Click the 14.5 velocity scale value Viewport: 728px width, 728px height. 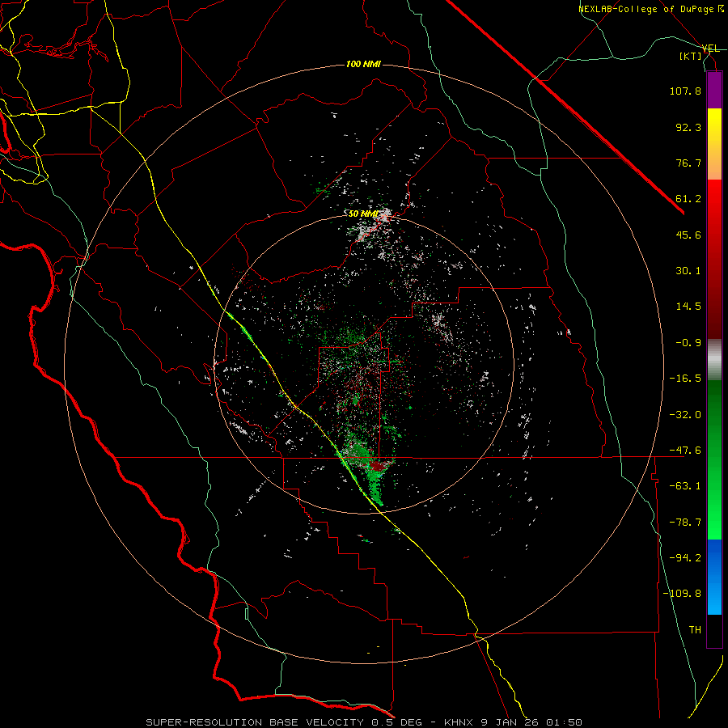688,307
